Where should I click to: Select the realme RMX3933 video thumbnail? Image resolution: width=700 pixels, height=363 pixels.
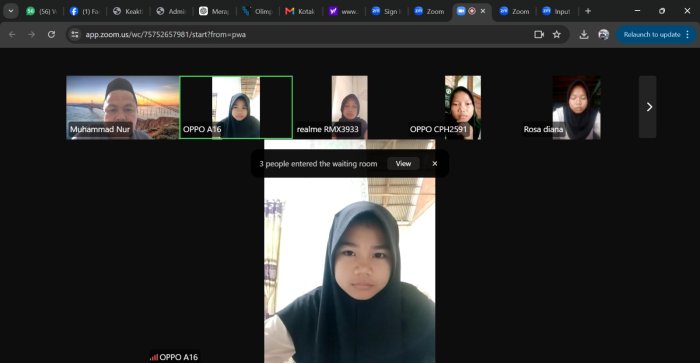(x=350, y=108)
